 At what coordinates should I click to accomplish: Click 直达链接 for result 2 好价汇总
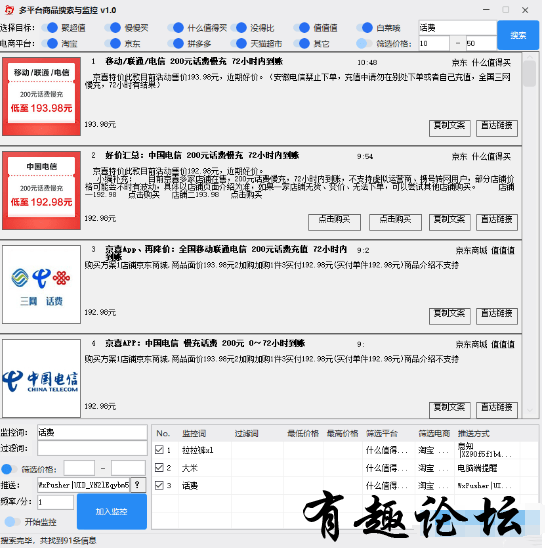click(497, 222)
